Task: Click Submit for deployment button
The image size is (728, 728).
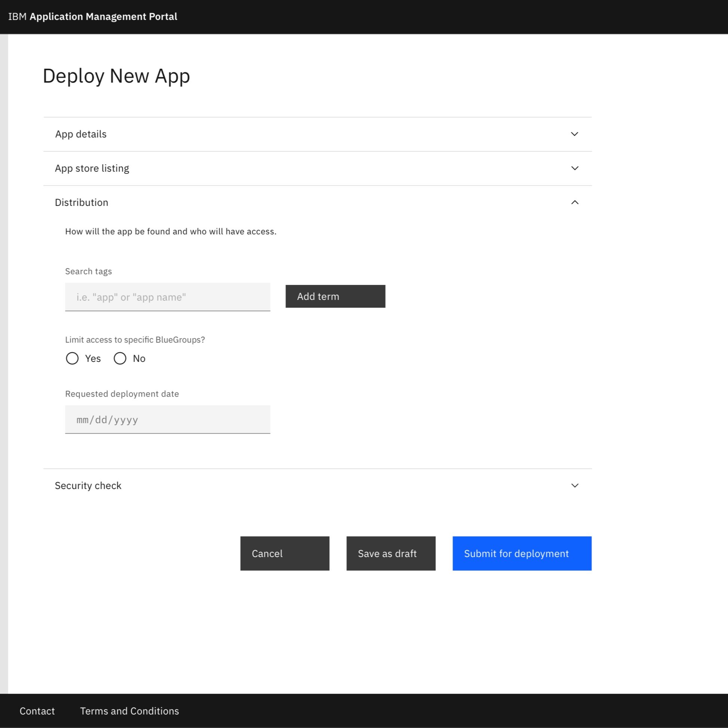Action: click(x=522, y=553)
